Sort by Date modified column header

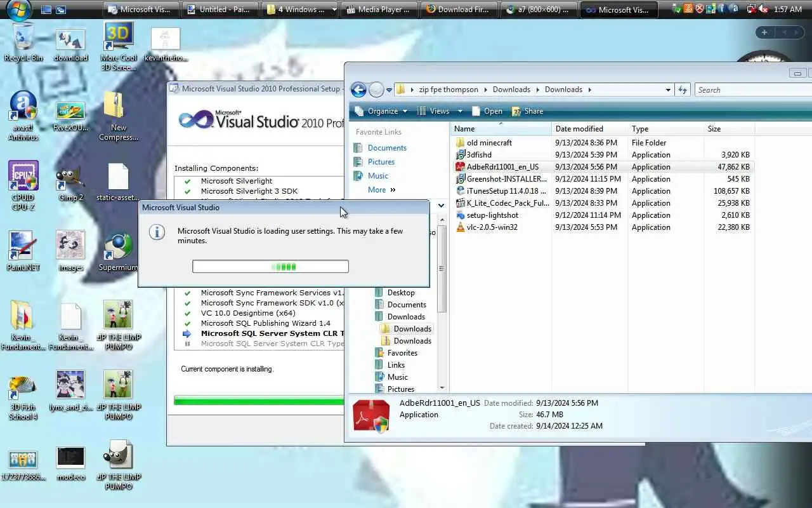tap(589, 129)
